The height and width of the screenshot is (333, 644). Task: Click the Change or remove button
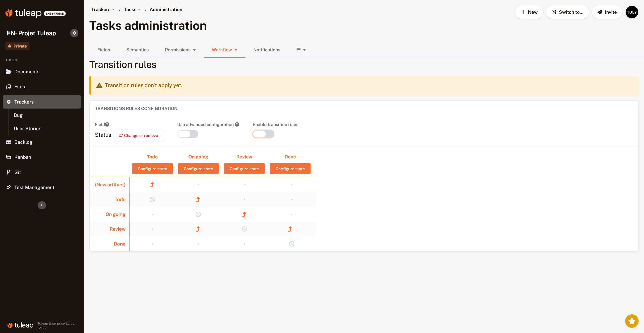tap(139, 136)
